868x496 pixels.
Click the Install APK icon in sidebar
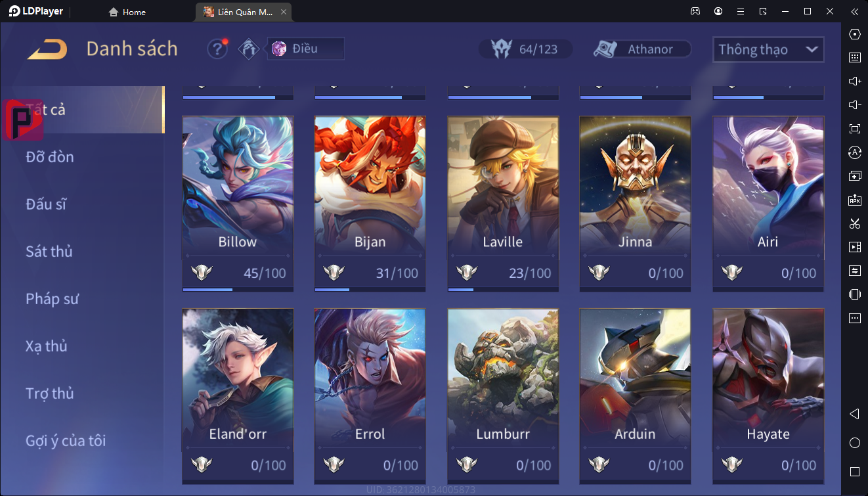click(855, 200)
